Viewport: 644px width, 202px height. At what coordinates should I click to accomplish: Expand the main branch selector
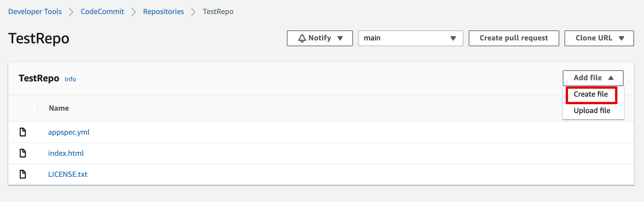point(411,38)
